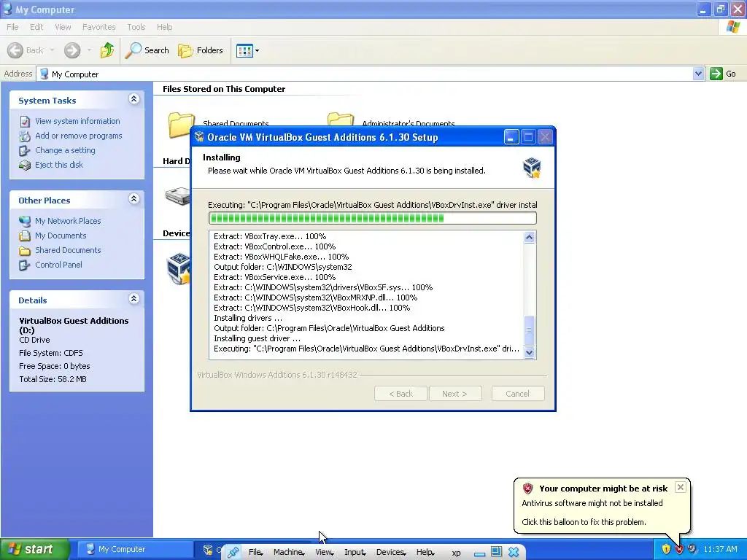Image resolution: width=747 pixels, height=560 pixels.
Task: Open the View menu of My Computer
Action: [63, 27]
